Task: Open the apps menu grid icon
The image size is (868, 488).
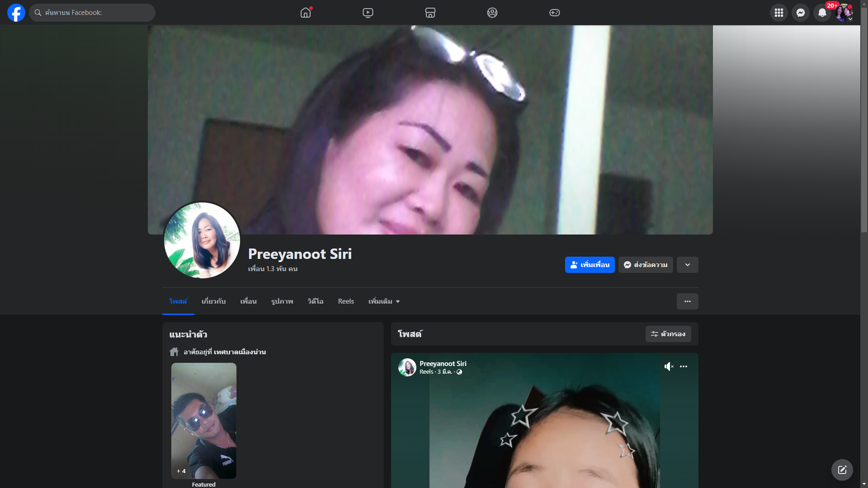Action: [x=778, y=13]
